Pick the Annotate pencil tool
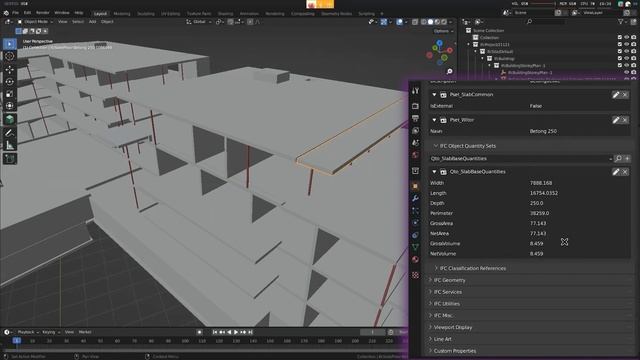640x360 pixels. tap(9, 132)
